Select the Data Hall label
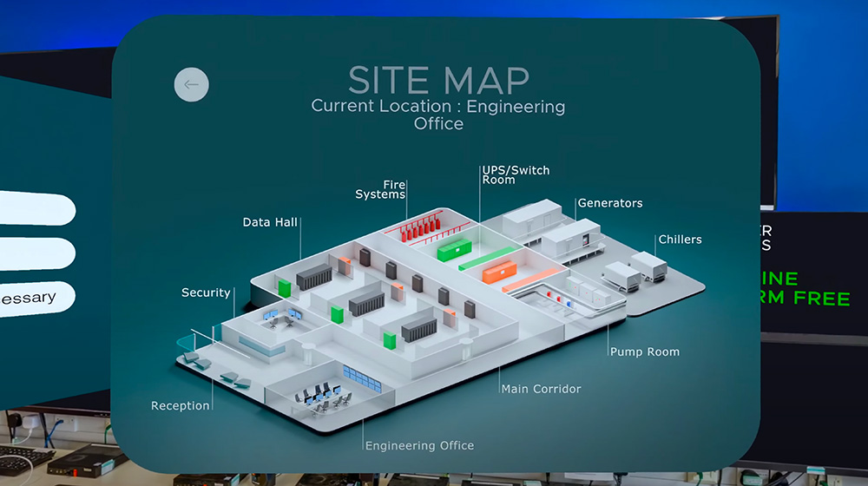The image size is (868, 486). pos(270,222)
